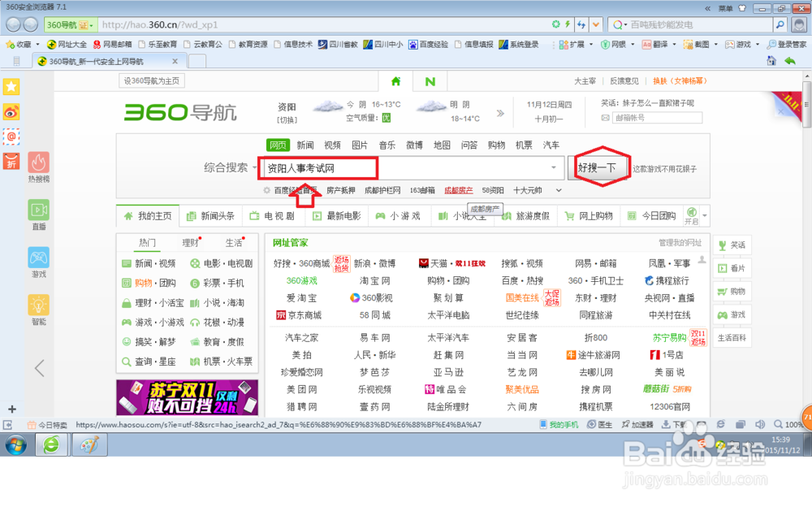This screenshot has width=812, height=507.
Task: Switch to 最新电影 tab
Action: pyautogui.click(x=337, y=215)
